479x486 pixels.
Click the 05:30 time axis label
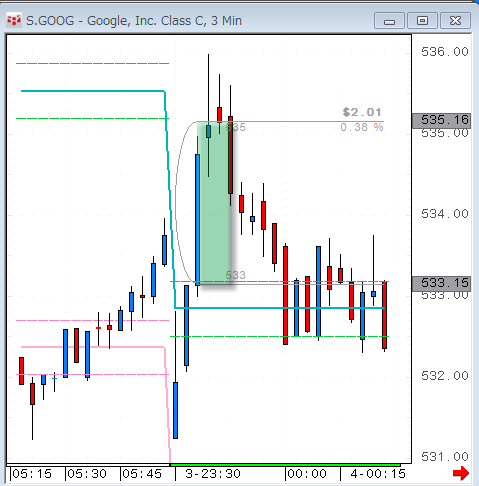(87, 474)
